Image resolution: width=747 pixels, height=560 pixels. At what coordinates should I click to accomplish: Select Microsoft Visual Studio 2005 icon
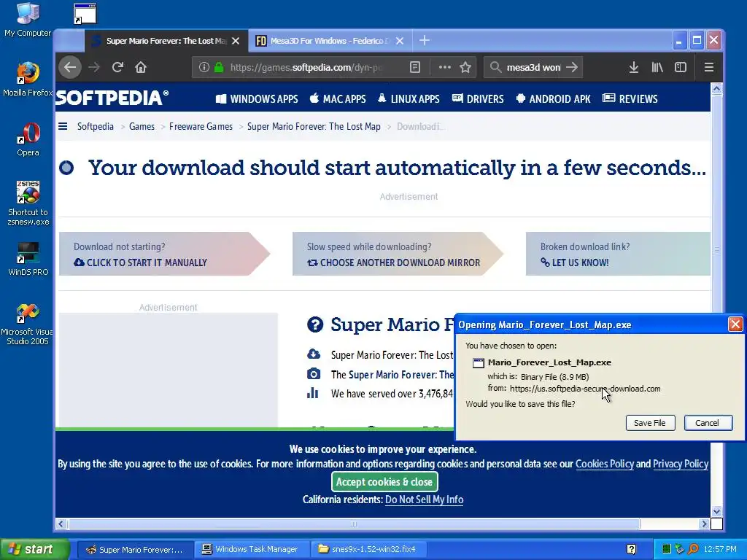(x=28, y=324)
